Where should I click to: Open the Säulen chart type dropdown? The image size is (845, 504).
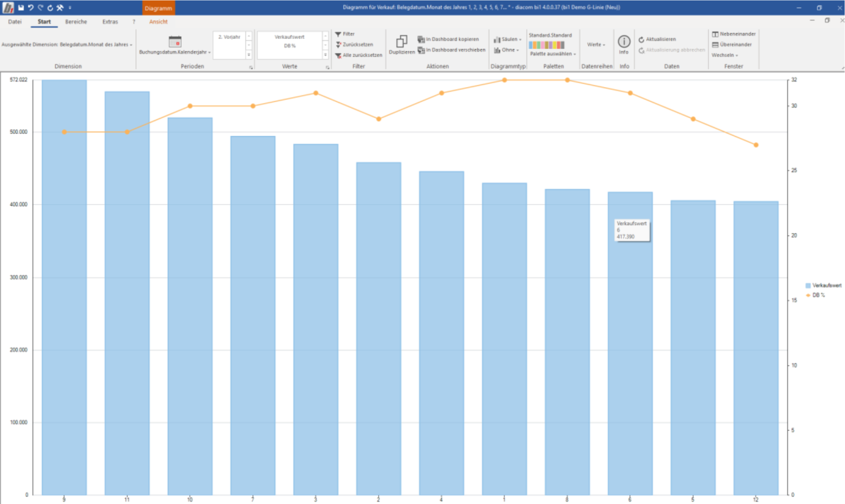point(508,39)
